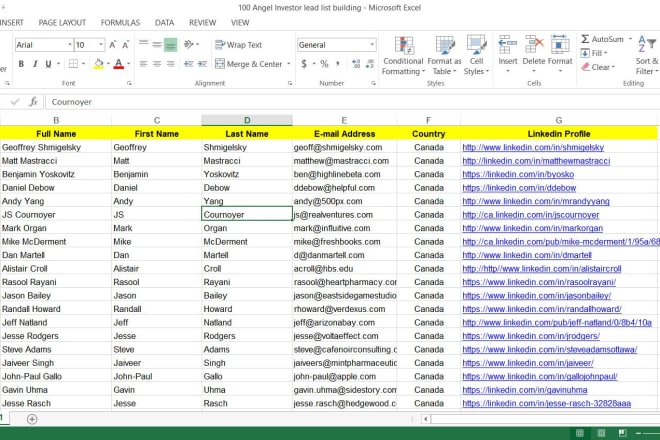Switch to the REVIEW tab
The height and width of the screenshot is (440, 660).
(x=202, y=23)
